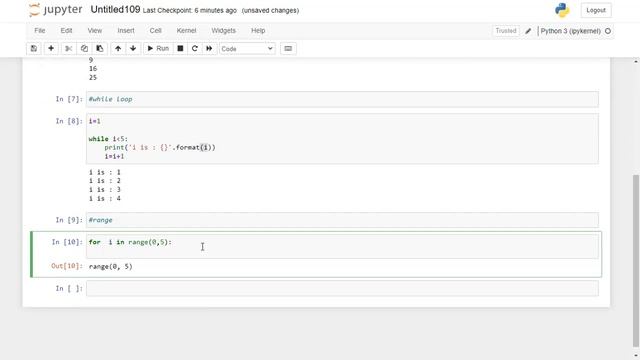Click the empty last code cell
Screen dimensions: 640x360
click(342, 288)
